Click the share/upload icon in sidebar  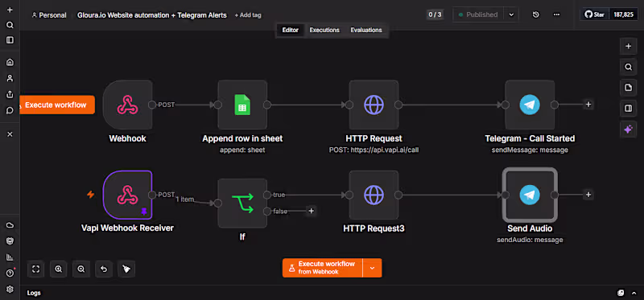click(x=10, y=94)
